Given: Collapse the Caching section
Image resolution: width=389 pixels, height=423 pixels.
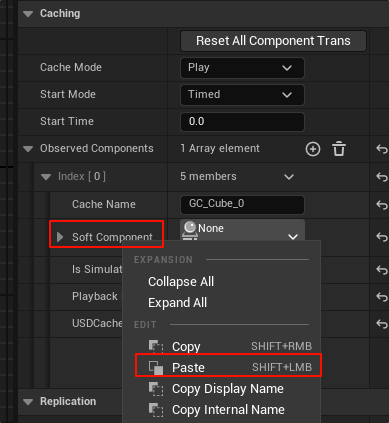Looking at the screenshot, I should 28,14.
